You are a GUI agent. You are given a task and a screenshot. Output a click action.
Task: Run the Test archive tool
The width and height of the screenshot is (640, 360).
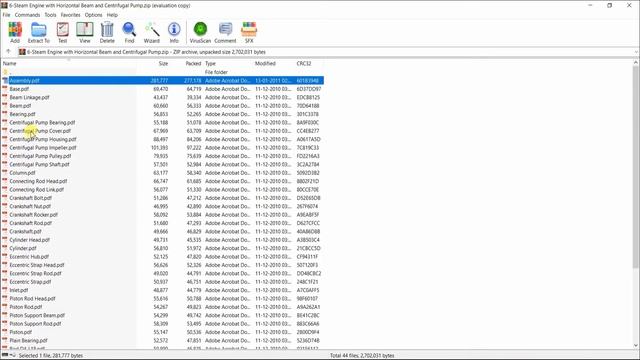tap(62, 33)
